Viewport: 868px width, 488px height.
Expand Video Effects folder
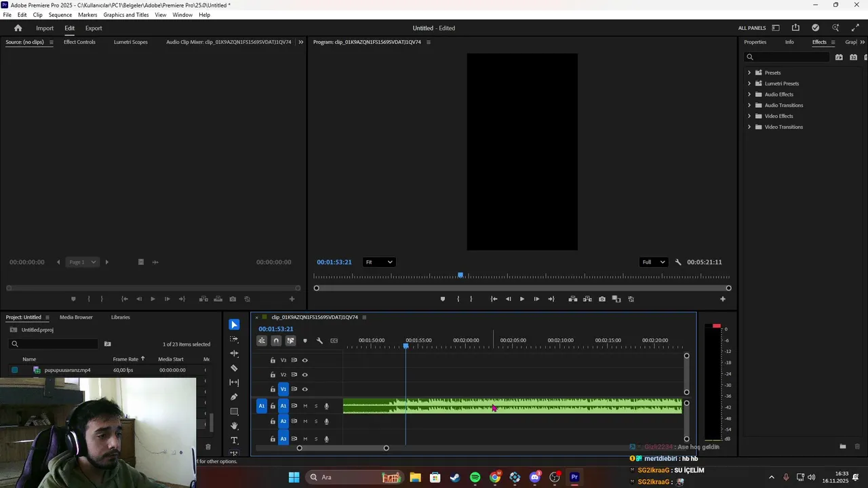click(749, 116)
